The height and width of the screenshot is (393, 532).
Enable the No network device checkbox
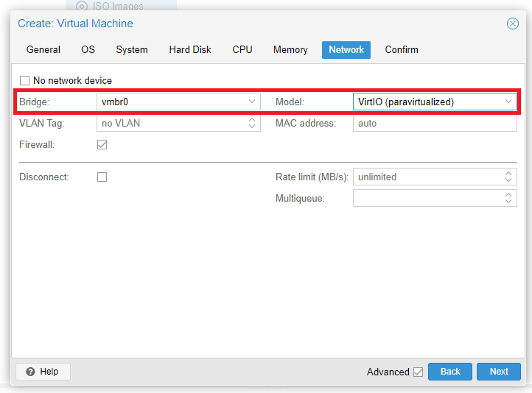point(24,81)
